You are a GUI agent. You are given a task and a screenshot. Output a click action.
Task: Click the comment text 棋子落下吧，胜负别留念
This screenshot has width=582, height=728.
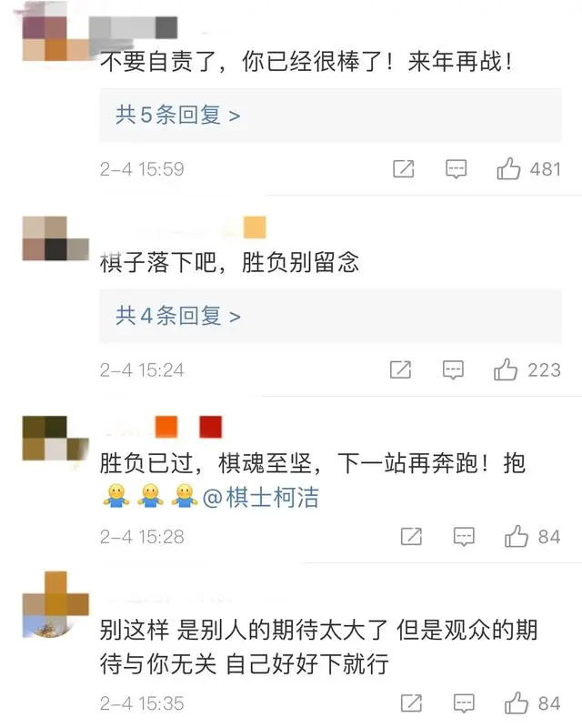tap(229, 262)
